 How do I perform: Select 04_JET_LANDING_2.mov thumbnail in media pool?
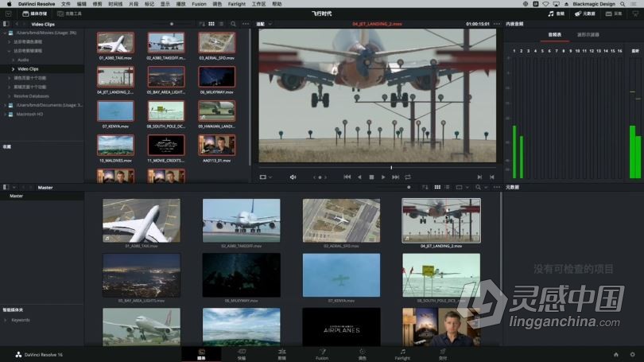(x=441, y=220)
